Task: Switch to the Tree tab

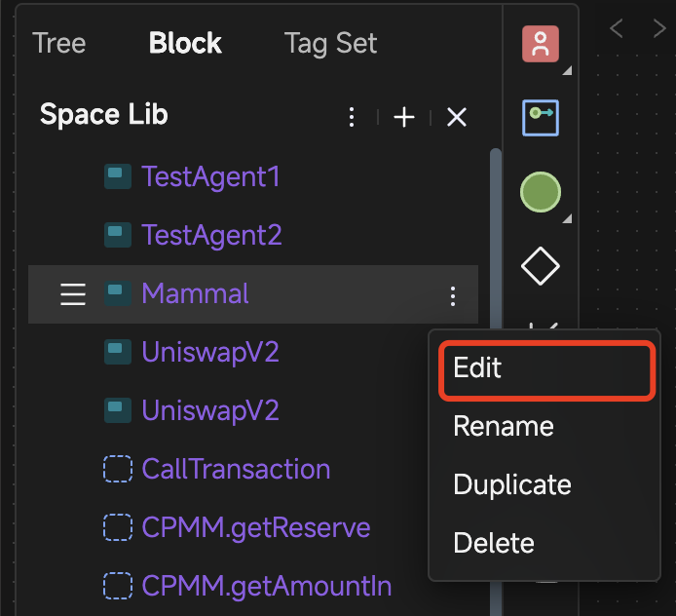Action: click(59, 44)
